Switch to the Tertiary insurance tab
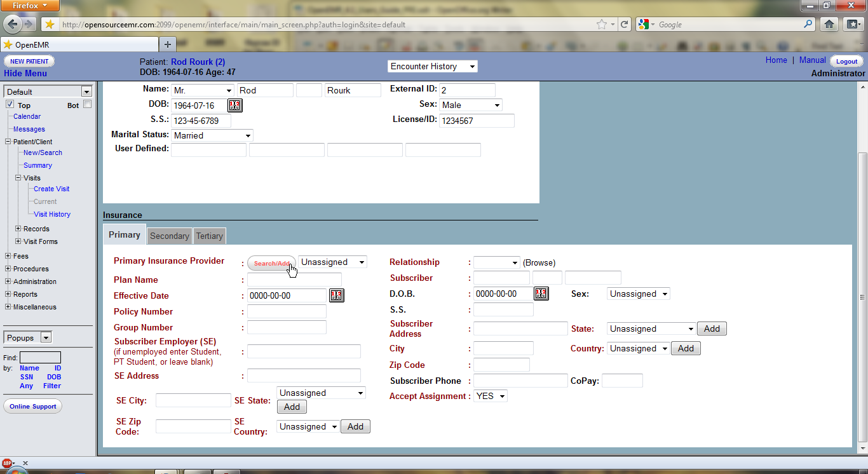 coord(209,236)
